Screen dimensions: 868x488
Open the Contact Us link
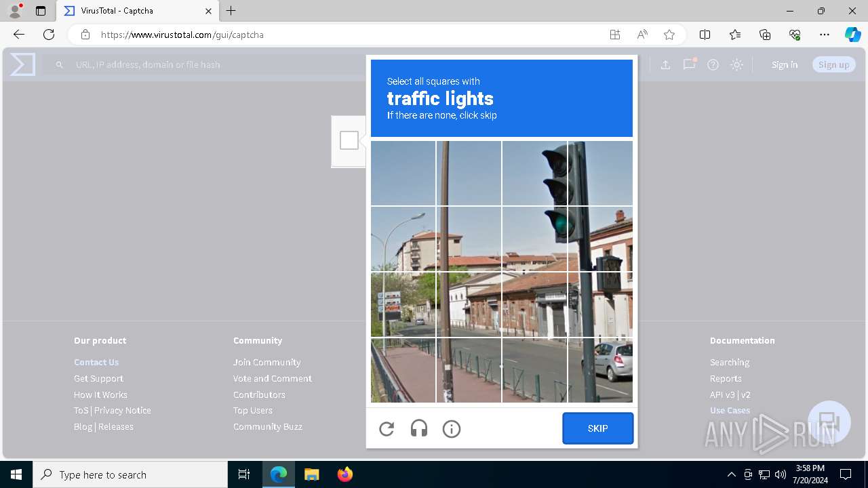point(96,362)
